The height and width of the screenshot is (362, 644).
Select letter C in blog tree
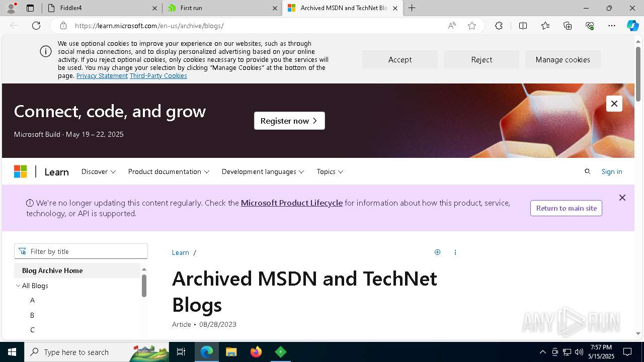(x=32, y=330)
